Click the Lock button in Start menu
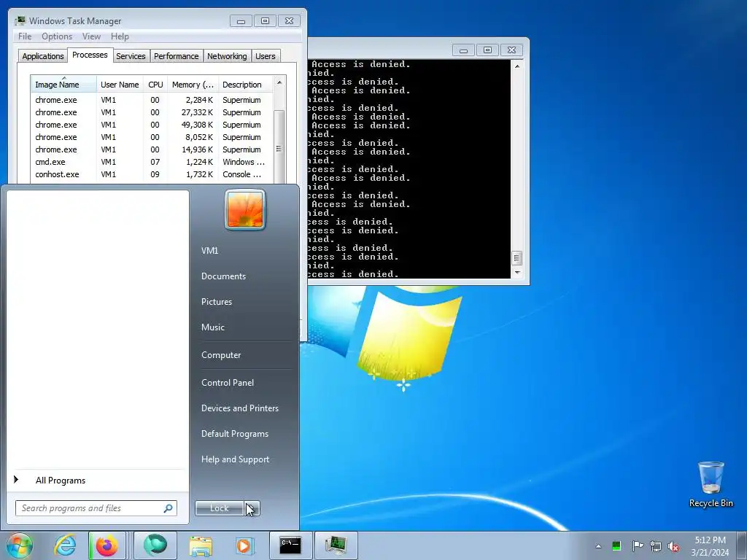Viewport: 747px width, 560px height. pos(220,508)
